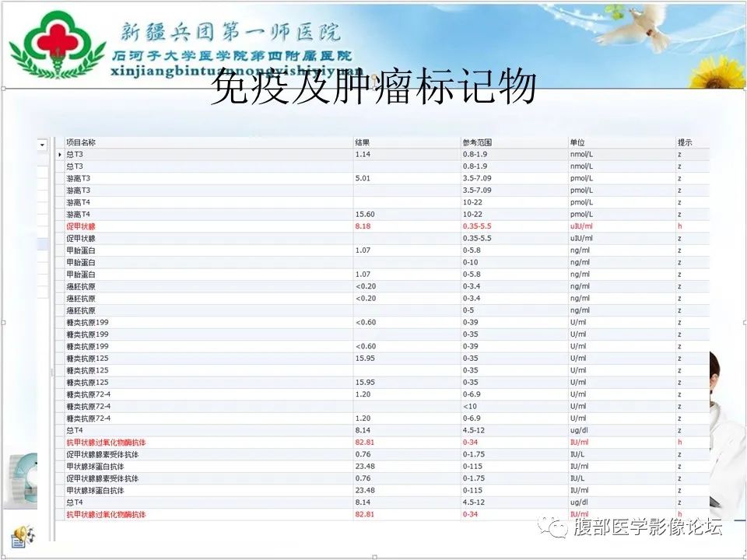Click the 0.8-1.9 range beside the 1.14 result

[475, 154]
